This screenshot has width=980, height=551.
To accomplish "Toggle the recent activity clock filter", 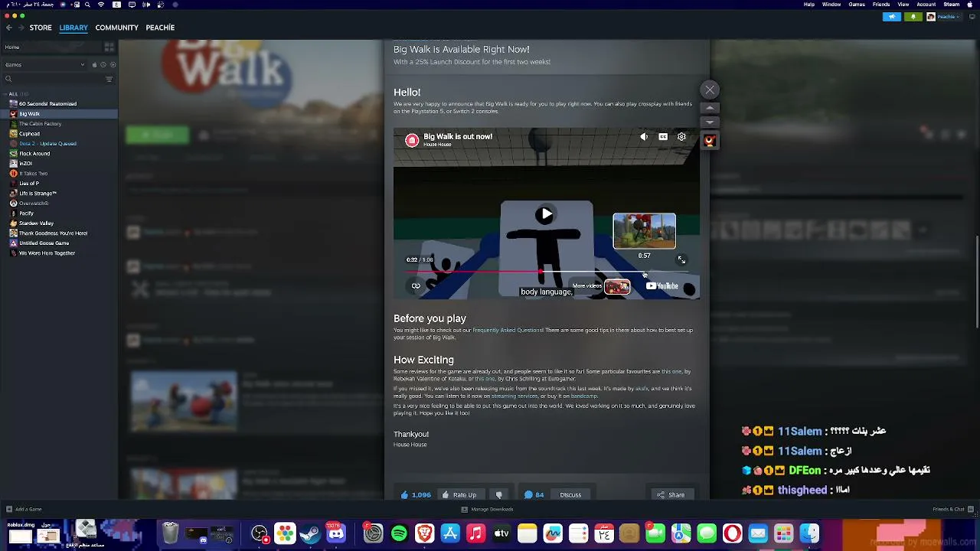I will point(104,65).
